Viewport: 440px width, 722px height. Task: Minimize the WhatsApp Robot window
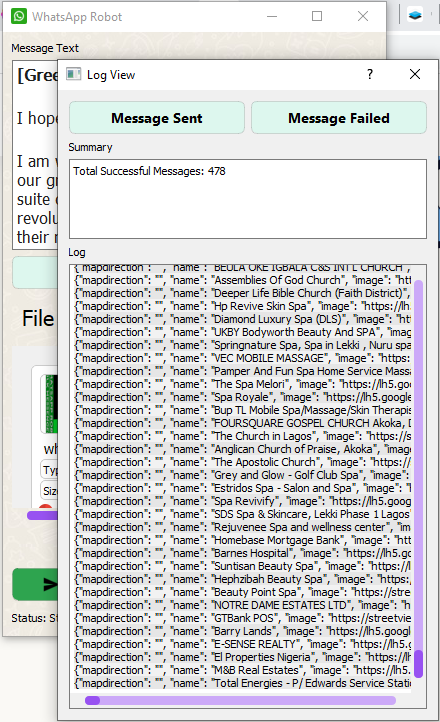point(272,17)
